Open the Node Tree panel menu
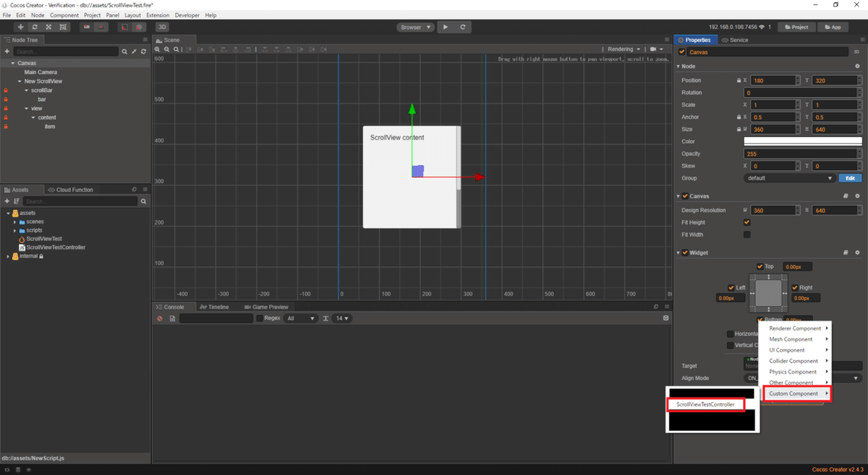 (x=145, y=40)
